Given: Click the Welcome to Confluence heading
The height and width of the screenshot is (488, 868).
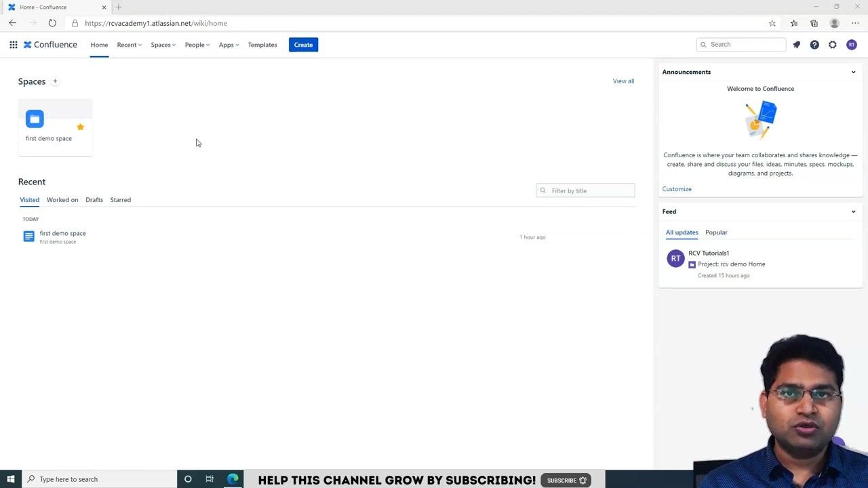Looking at the screenshot, I should pos(760,89).
